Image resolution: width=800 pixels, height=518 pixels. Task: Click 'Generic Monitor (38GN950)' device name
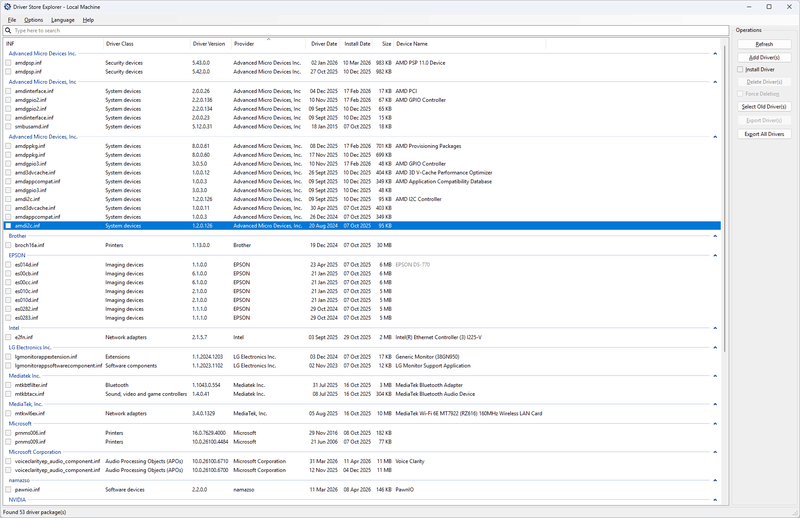[x=427, y=357]
